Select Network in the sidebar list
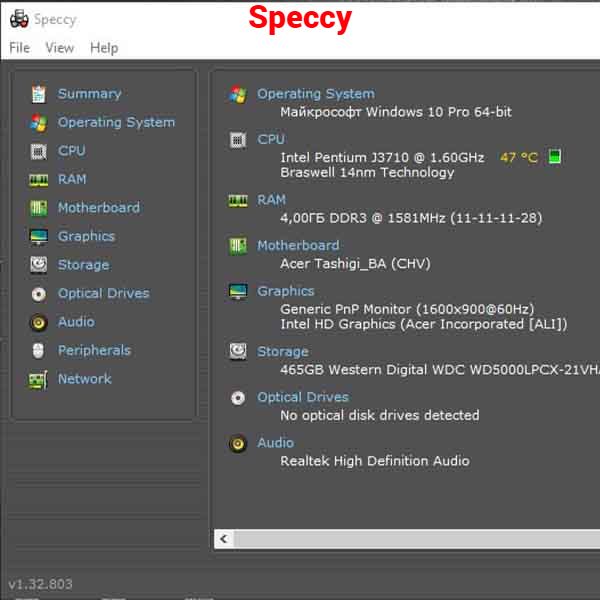 tap(85, 379)
